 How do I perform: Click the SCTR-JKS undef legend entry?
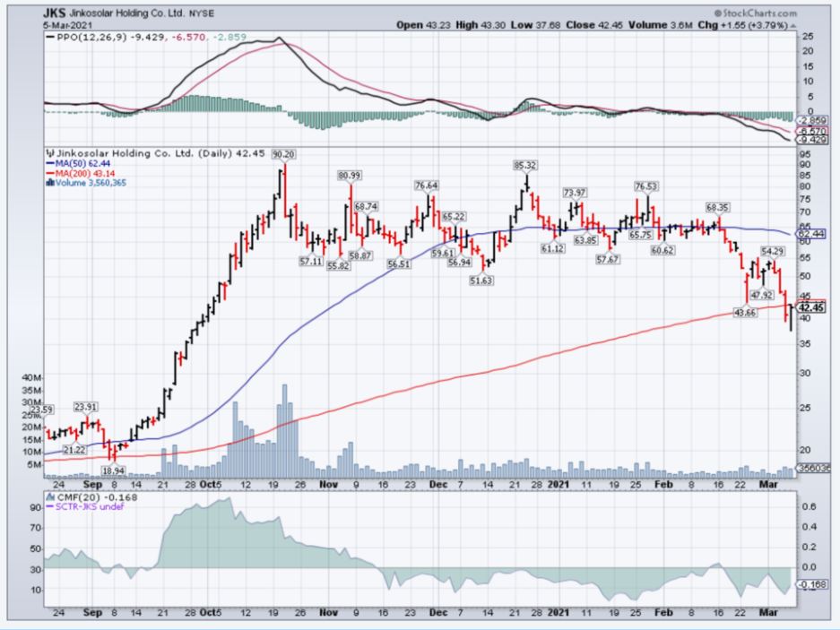pos(86,506)
